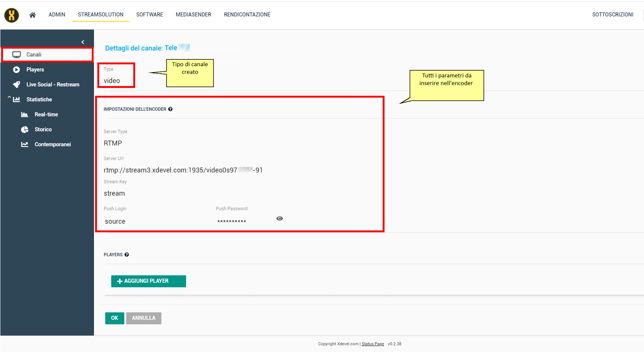The image size is (644, 352).
Task: Click Copyright Xdevel.com footer text
Action: tap(338, 344)
